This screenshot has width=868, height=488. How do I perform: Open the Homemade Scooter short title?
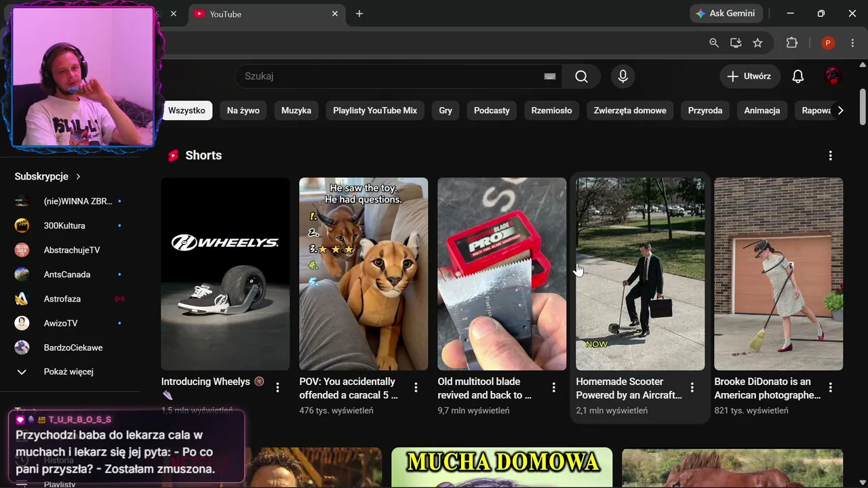pyautogui.click(x=629, y=388)
